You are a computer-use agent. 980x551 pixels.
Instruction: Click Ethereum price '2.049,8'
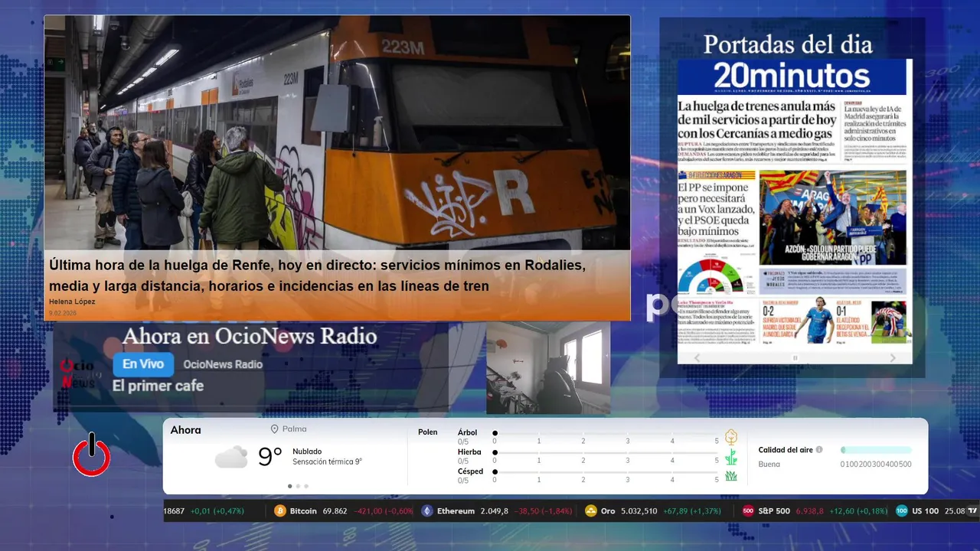[x=494, y=511]
